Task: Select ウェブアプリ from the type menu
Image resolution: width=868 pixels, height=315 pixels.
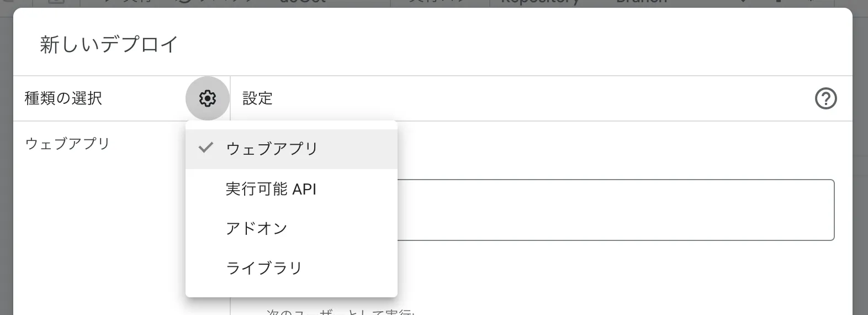Action: (x=272, y=149)
